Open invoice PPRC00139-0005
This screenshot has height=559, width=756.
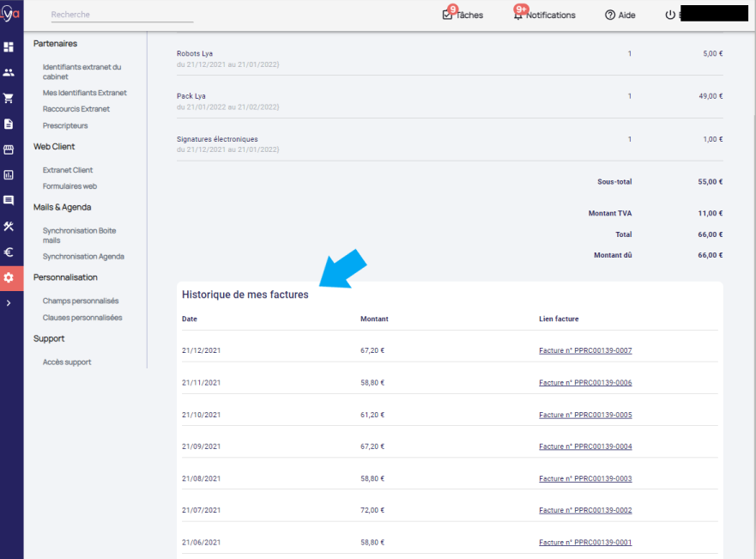(x=585, y=415)
